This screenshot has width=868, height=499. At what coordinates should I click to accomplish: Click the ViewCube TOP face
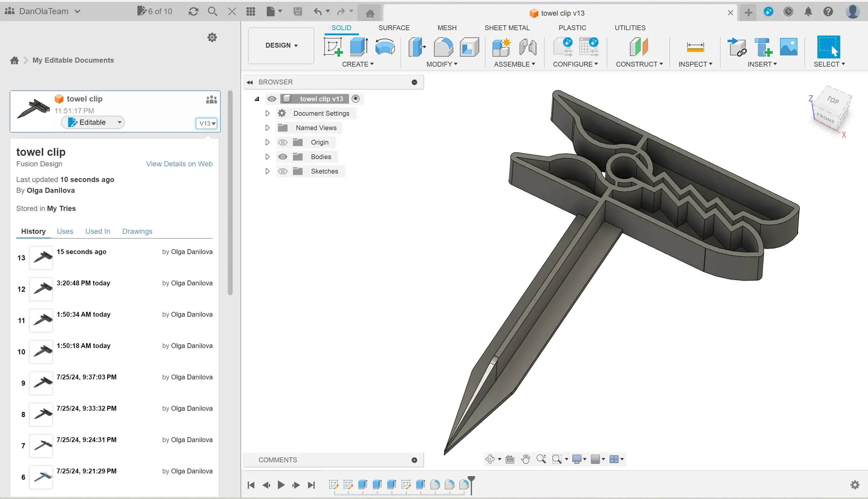point(833,100)
